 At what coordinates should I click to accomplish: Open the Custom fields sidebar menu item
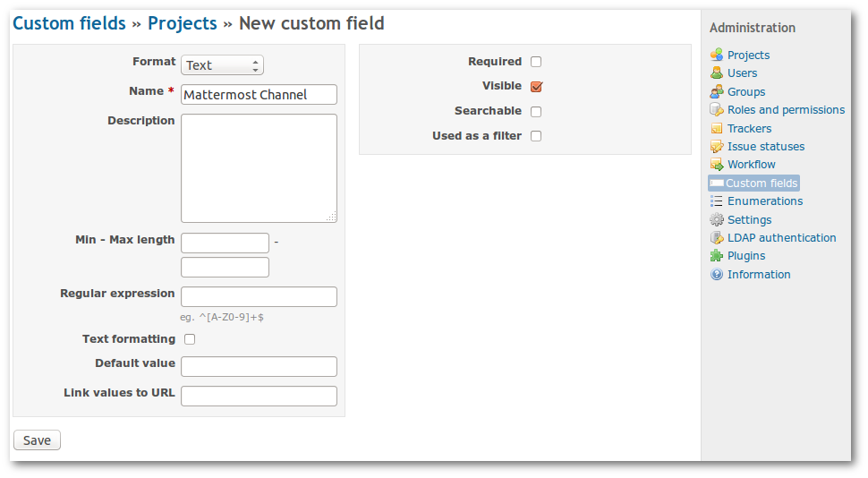tap(761, 184)
